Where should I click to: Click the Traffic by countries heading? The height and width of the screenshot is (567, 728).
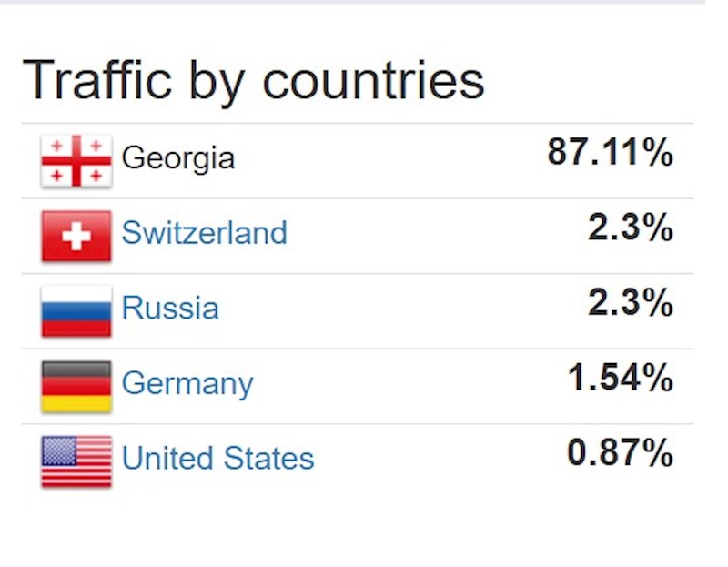point(254,82)
